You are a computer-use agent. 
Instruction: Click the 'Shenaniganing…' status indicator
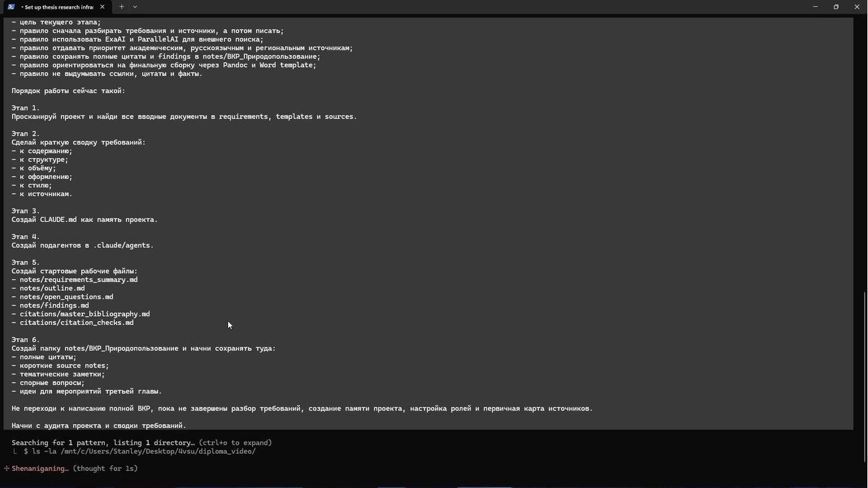coord(40,469)
